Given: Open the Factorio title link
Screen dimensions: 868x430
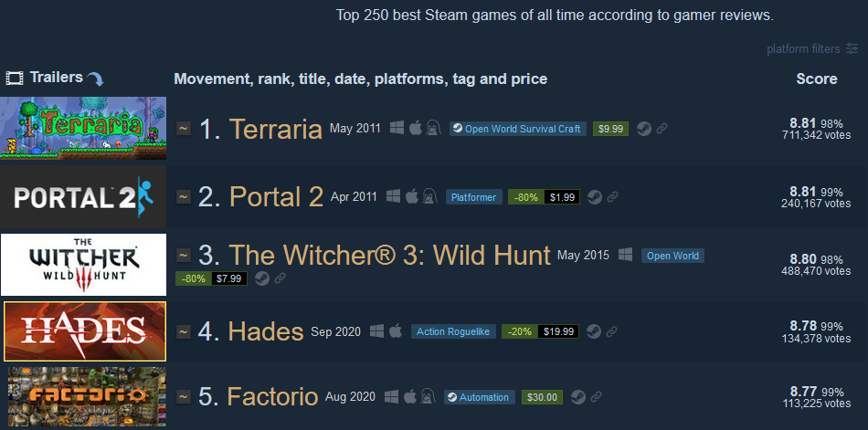Looking at the screenshot, I should pyautogui.click(x=272, y=397).
